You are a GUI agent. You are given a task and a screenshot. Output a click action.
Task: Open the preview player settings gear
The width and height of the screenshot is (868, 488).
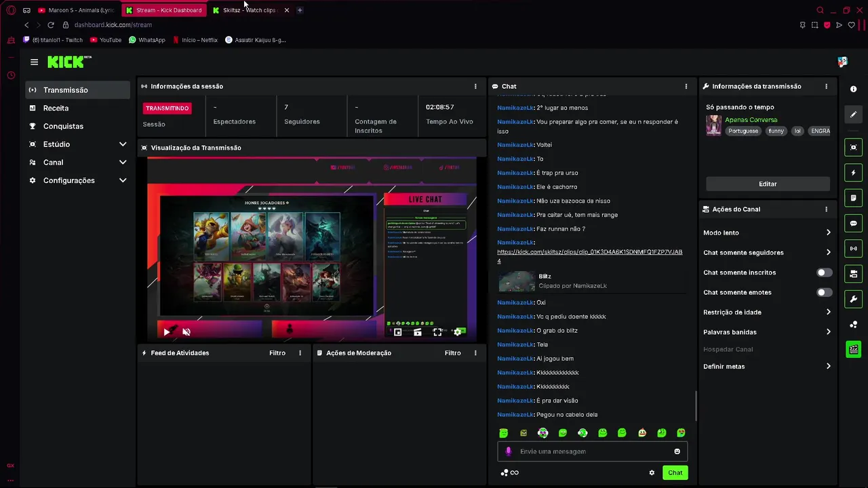(458, 332)
